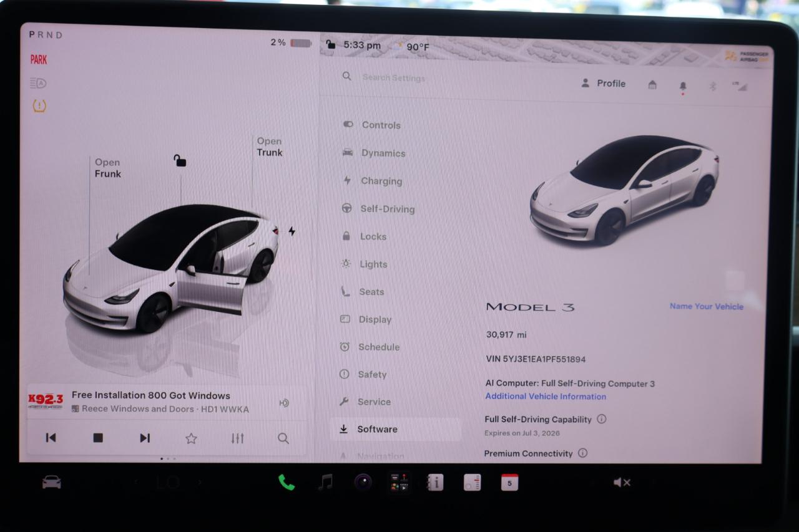Open Locks settings menu
The image size is (799, 532).
click(364, 236)
